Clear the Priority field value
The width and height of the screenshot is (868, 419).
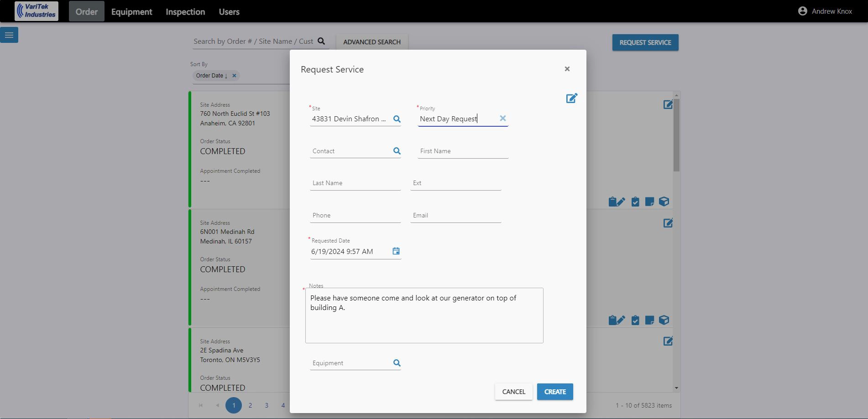click(x=502, y=119)
